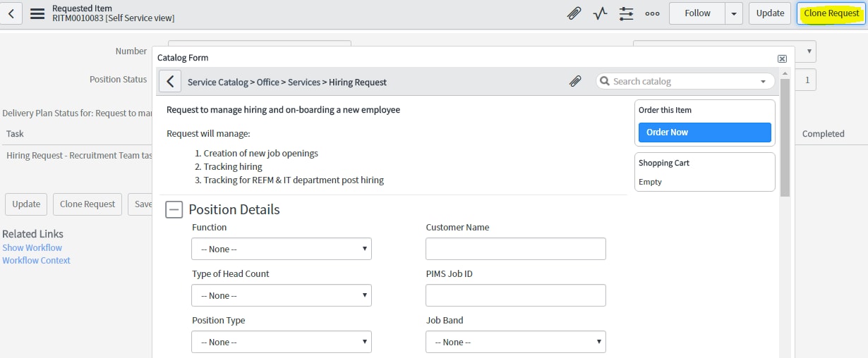The width and height of the screenshot is (868, 358).
Task: Click the search magnifier icon
Action: click(x=605, y=82)
